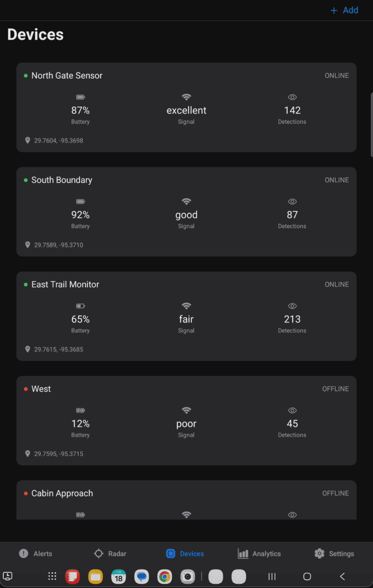Click North Gate Sensor battery icon
Viewport: 373px width, 588px height.
(80, 97)
